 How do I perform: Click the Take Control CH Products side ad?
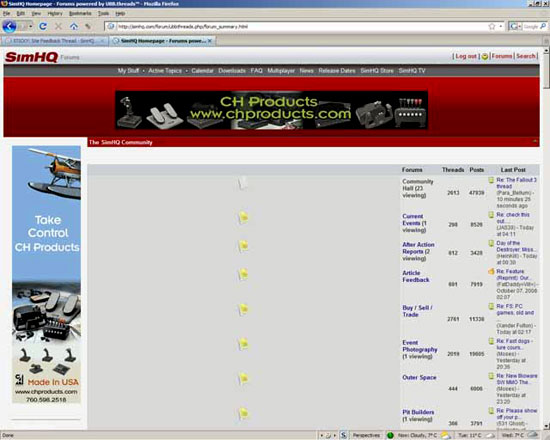[x=46, y=274]
